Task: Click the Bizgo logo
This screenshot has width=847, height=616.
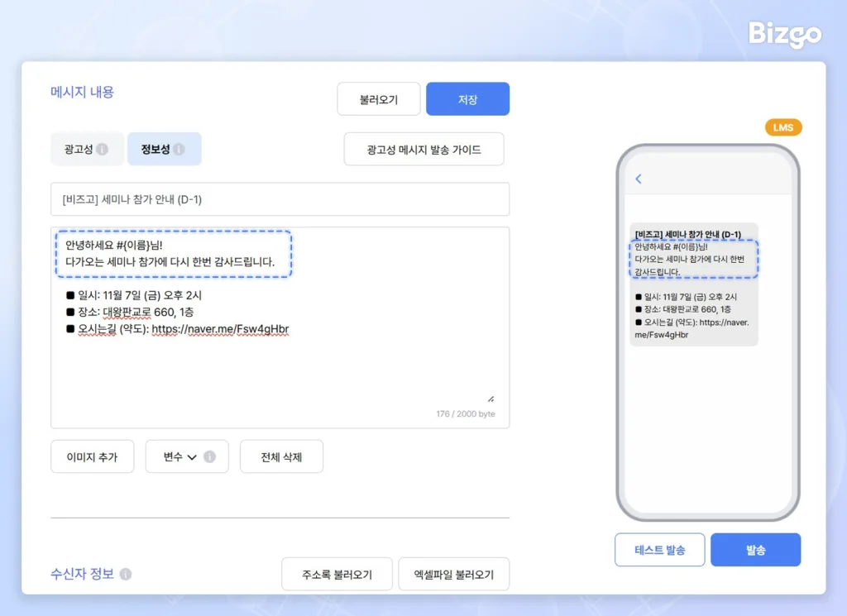Action: tap(784, 35)
